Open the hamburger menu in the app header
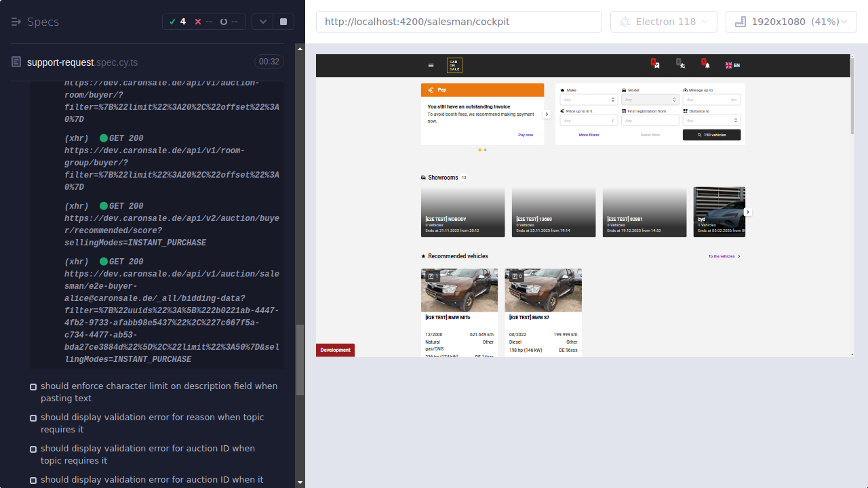 [431, 65]
